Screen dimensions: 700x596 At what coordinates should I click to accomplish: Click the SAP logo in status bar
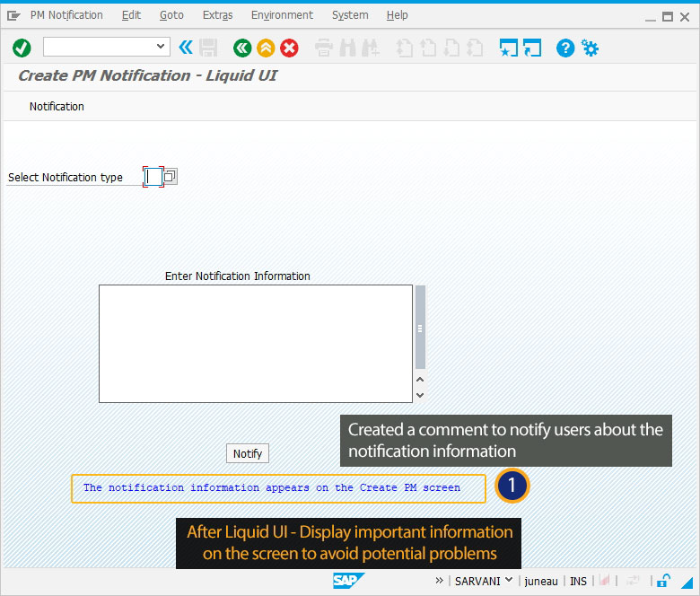(x=348, y=581)
